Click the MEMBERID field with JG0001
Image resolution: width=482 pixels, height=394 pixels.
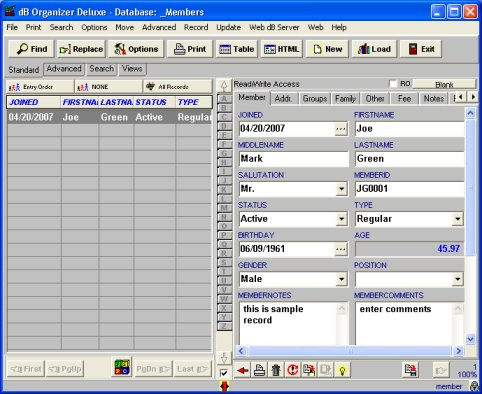(x=409, y=189)
